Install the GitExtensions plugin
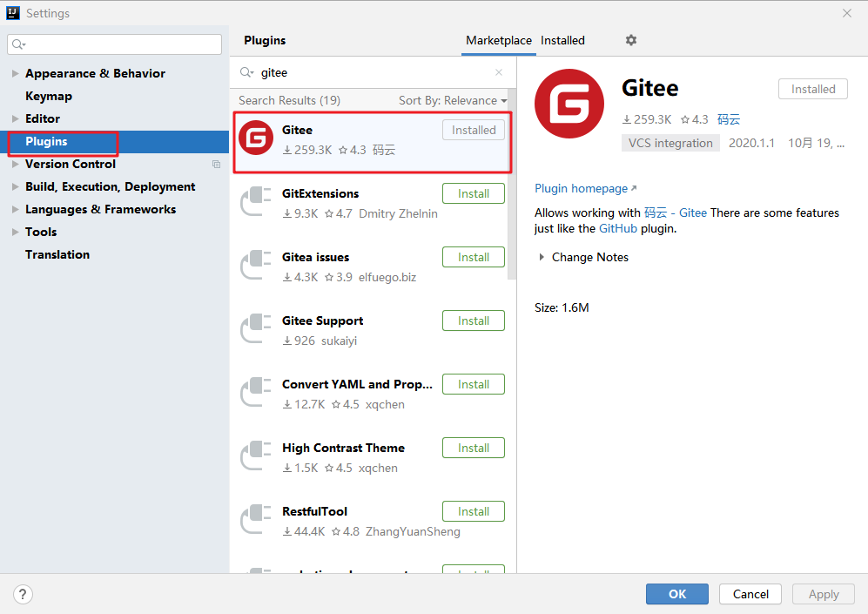The width and height of the screenshot is (868, 614). coord(474,193)
